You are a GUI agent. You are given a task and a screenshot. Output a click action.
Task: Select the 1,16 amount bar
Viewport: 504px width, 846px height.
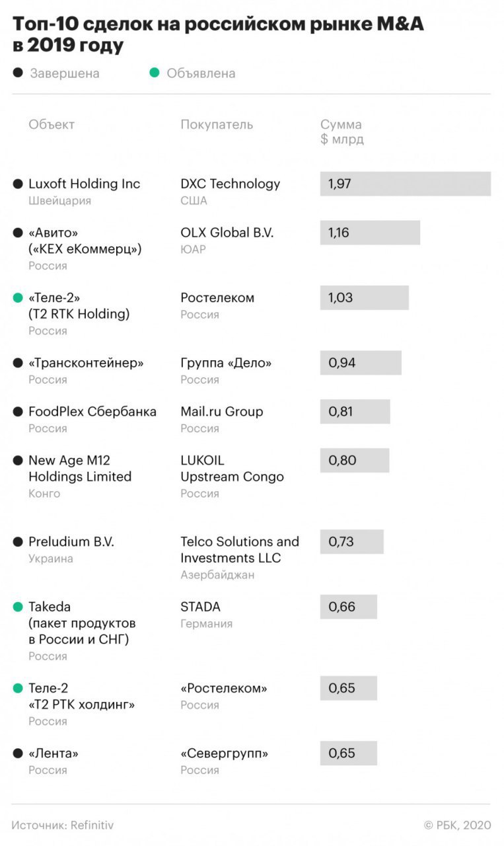(x=370, y=233)
